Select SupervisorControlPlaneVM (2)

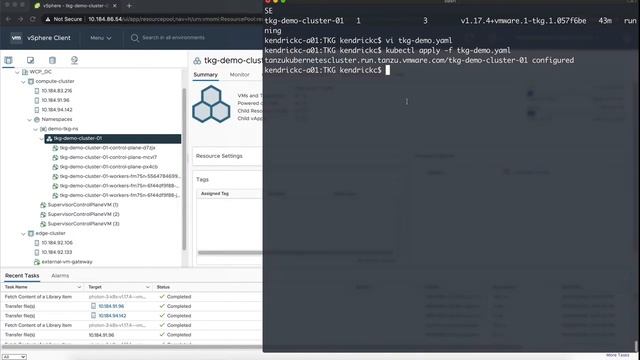(x=83, y=214)
